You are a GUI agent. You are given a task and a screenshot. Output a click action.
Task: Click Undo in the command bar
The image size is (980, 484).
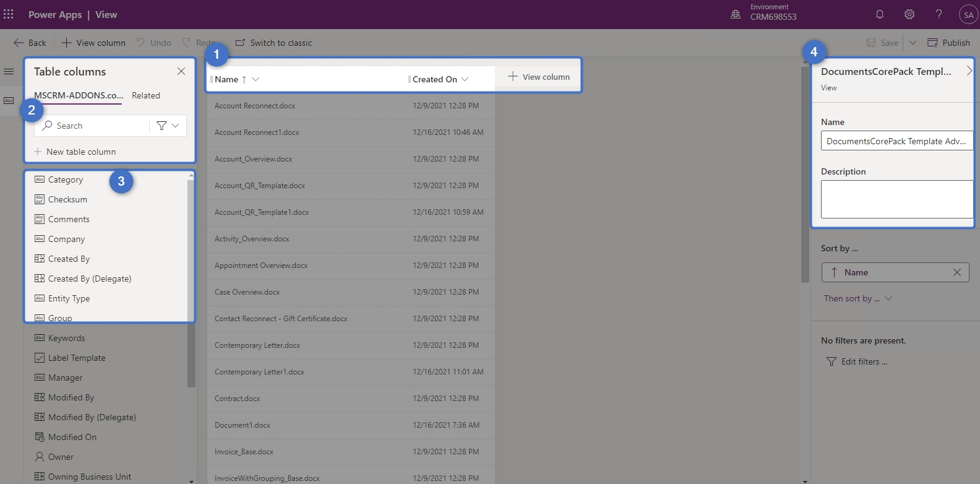pyautogui.click(x=153, y=43)
